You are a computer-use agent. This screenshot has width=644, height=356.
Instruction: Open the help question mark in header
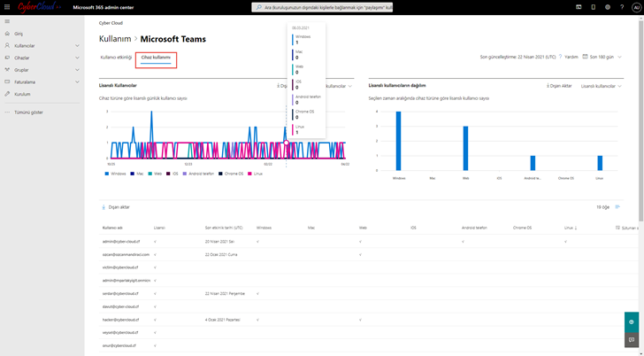[622, 7]
